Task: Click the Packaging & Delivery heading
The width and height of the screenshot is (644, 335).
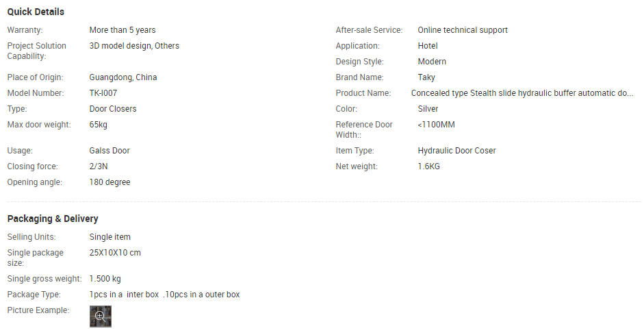Action: point(53,219)
